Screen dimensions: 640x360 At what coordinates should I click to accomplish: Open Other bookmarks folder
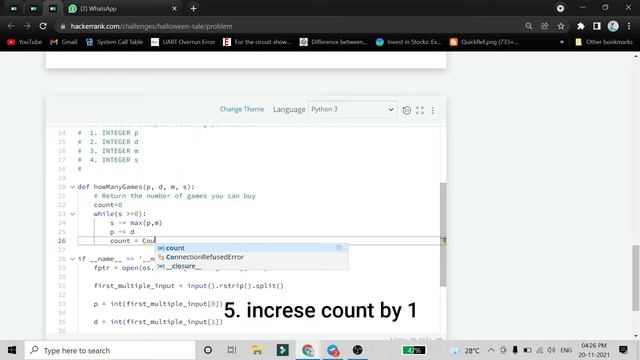coord(604,42)
